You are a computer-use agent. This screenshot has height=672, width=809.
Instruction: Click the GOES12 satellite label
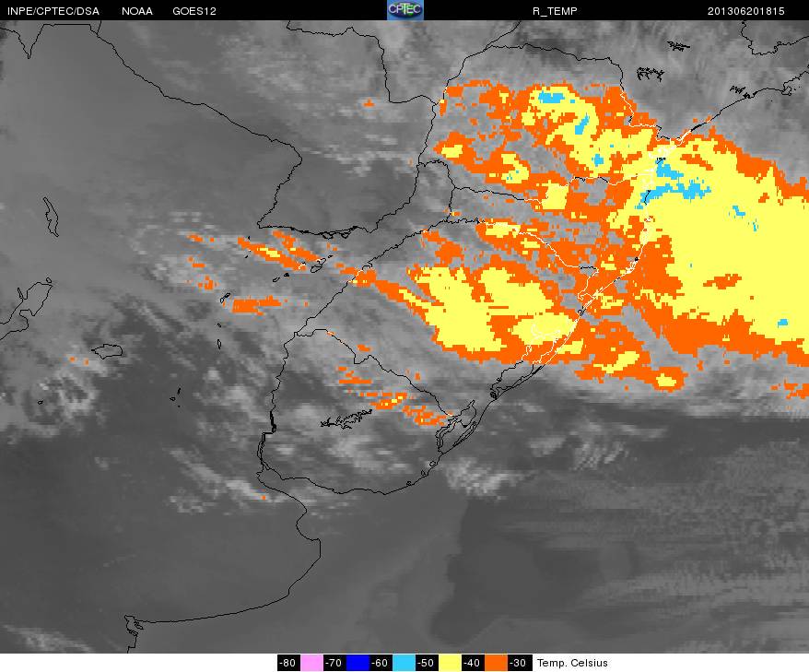coord(194,11)
